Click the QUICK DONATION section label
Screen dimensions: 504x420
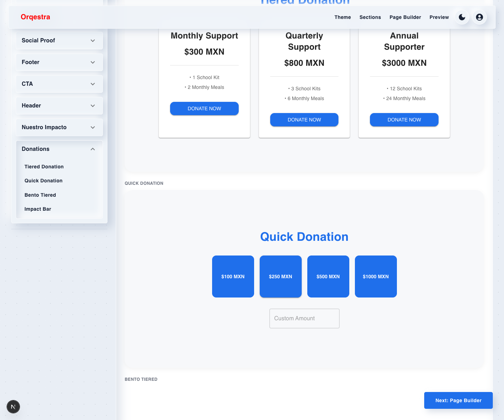pos(144,183)
